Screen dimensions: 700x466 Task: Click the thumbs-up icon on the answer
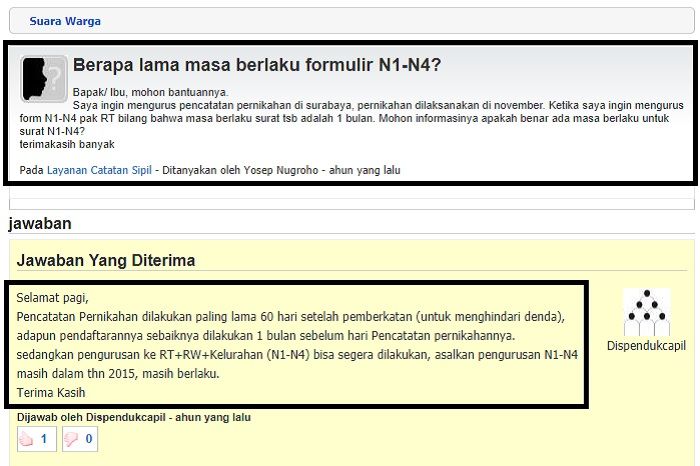[28, 439]
